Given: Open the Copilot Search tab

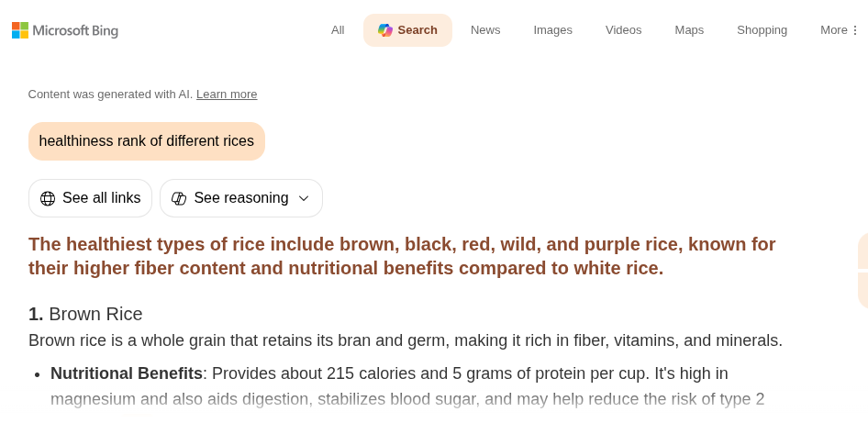Looking at the screenshot, I should (x=407, y=30).
